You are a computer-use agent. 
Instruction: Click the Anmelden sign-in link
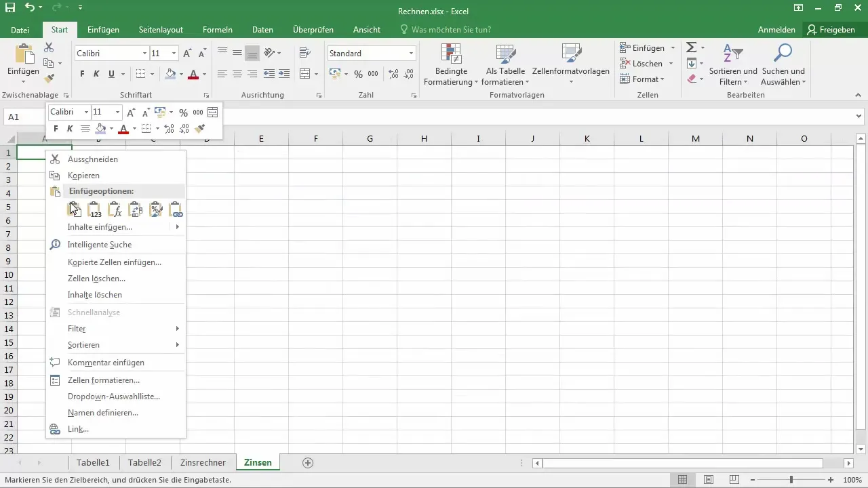coord(776,30)
